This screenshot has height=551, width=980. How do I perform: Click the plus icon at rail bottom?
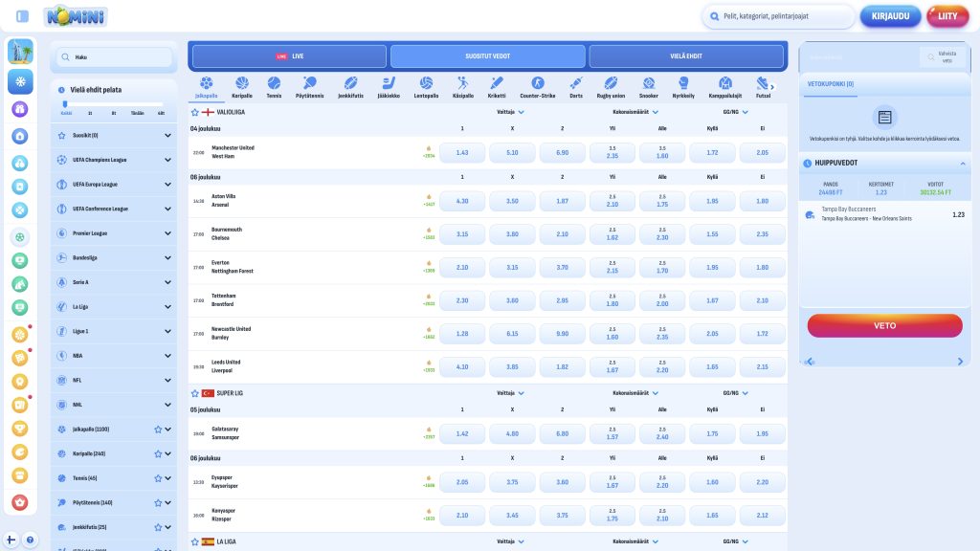click(11, 540)
